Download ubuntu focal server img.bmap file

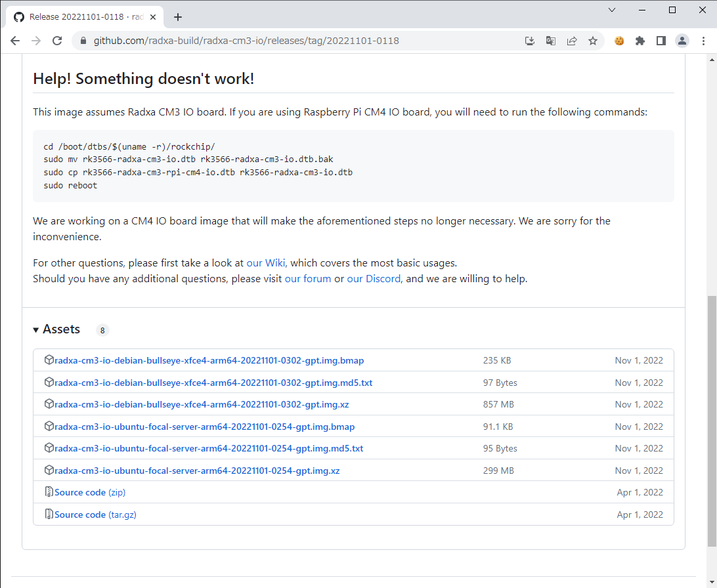coord(204,427)
